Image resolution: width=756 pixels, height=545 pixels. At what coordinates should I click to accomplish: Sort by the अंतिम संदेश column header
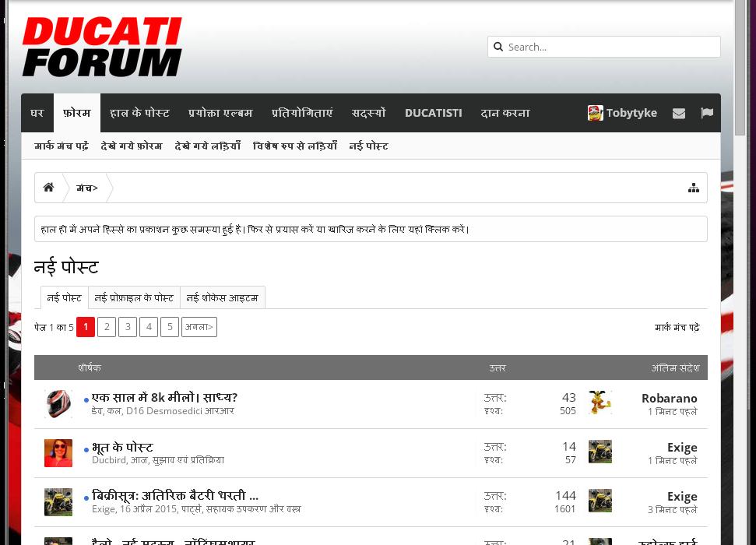(x=676, y=367)
